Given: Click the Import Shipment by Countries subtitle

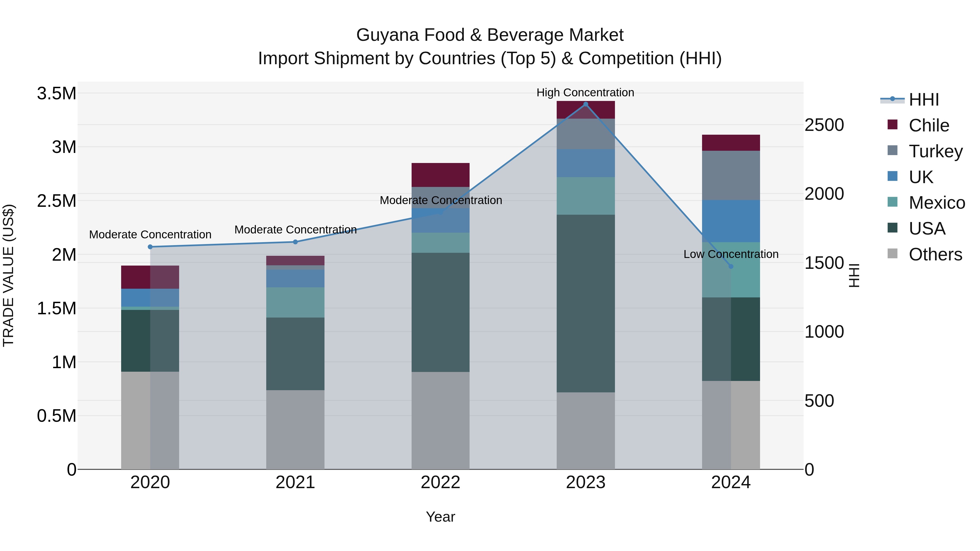Looking at the screenshot, I should point(490,59).
